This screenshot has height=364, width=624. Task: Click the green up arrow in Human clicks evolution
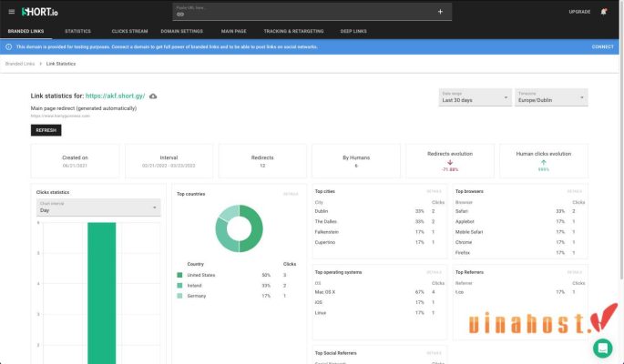point(543,162)
